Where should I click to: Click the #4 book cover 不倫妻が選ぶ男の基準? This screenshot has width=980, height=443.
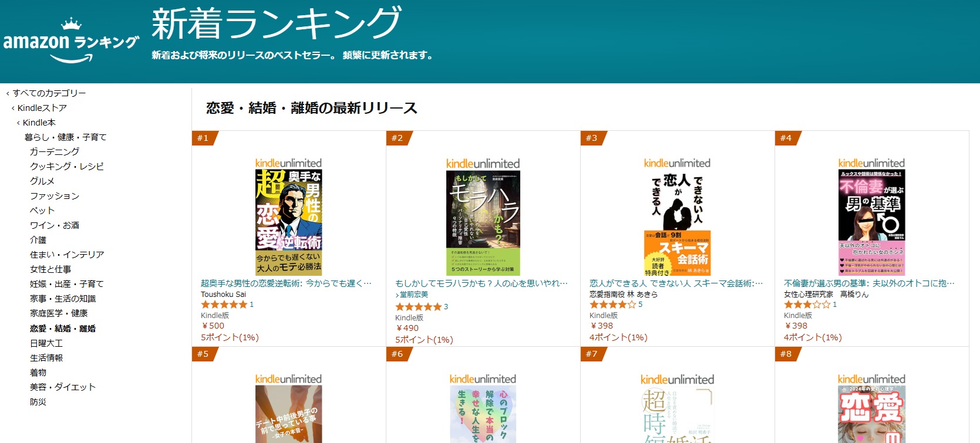(871, 223)
